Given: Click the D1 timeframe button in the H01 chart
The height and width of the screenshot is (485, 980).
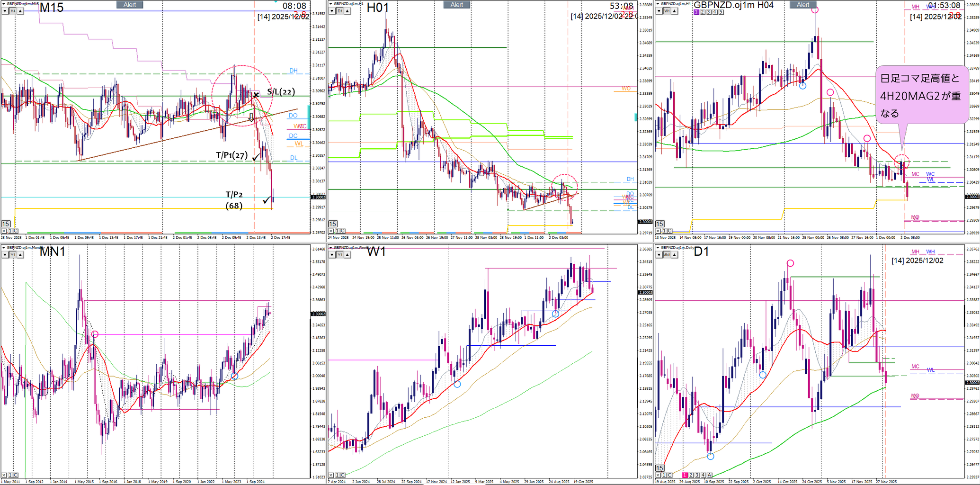Looking at the screenshot, I should click(x=340, y=11).
